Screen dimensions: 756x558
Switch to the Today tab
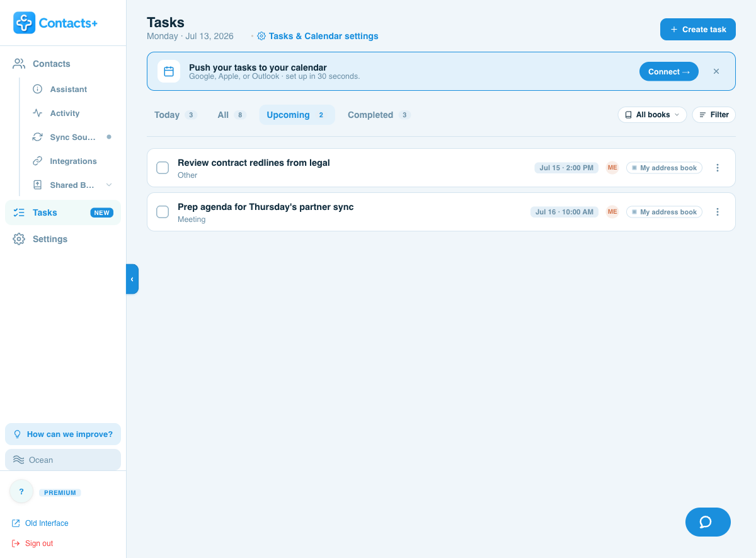coord(176,115)
